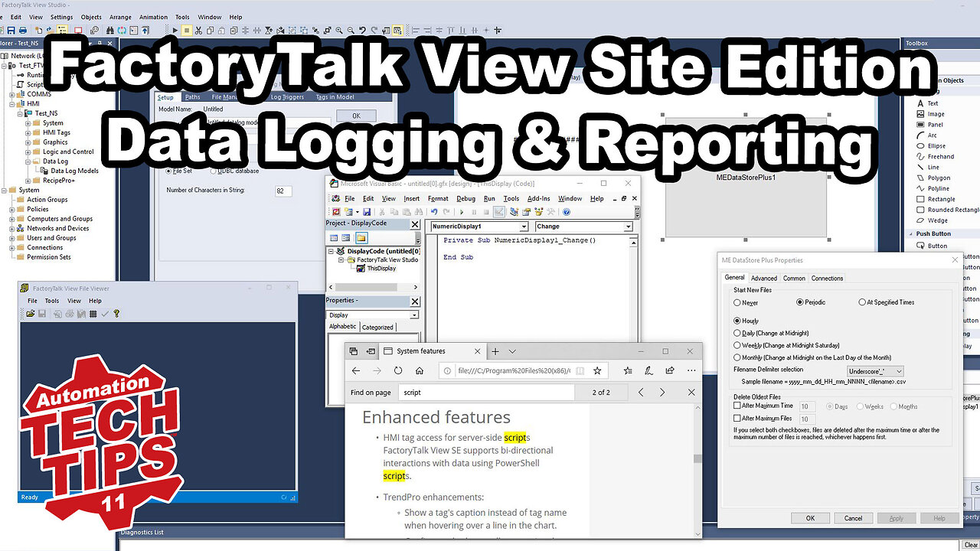Switch to the Categorized properties tab
Viewport: 980px width, 551px height.
377,327
